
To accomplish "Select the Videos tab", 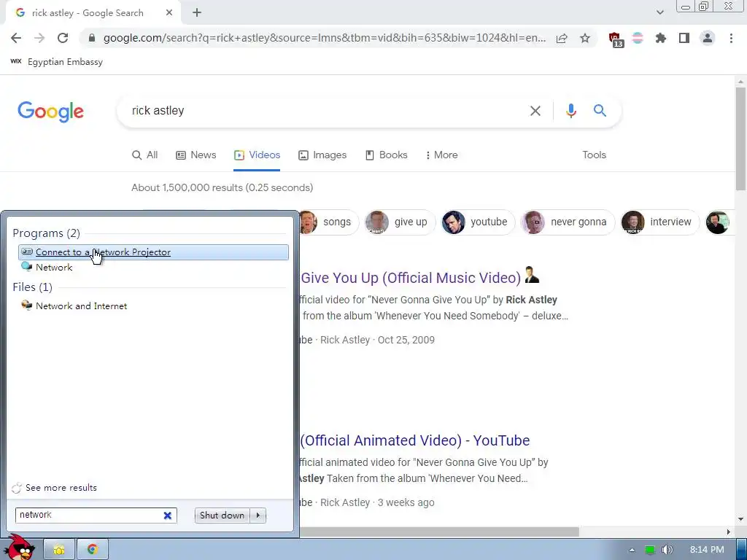I will click(257, 155).
